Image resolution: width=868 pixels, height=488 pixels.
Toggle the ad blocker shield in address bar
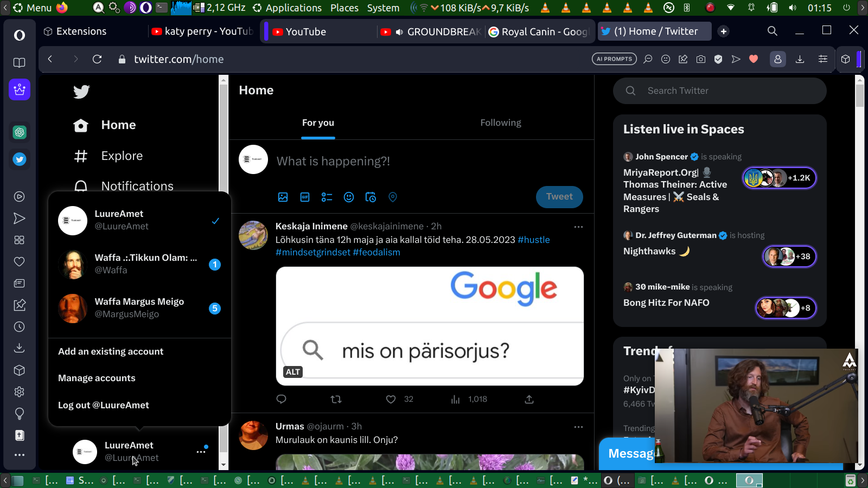click(718, 59)
